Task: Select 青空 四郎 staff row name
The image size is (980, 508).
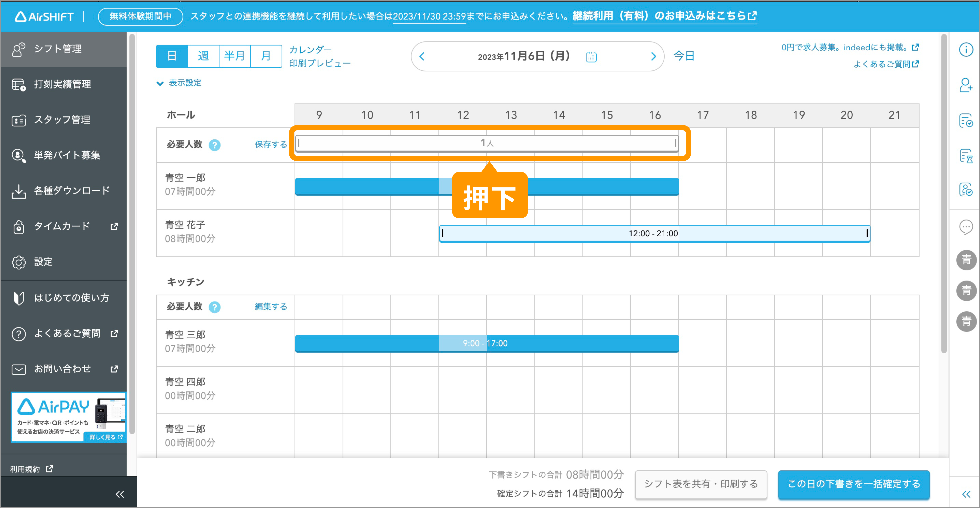Action: [x=185, y=382]
